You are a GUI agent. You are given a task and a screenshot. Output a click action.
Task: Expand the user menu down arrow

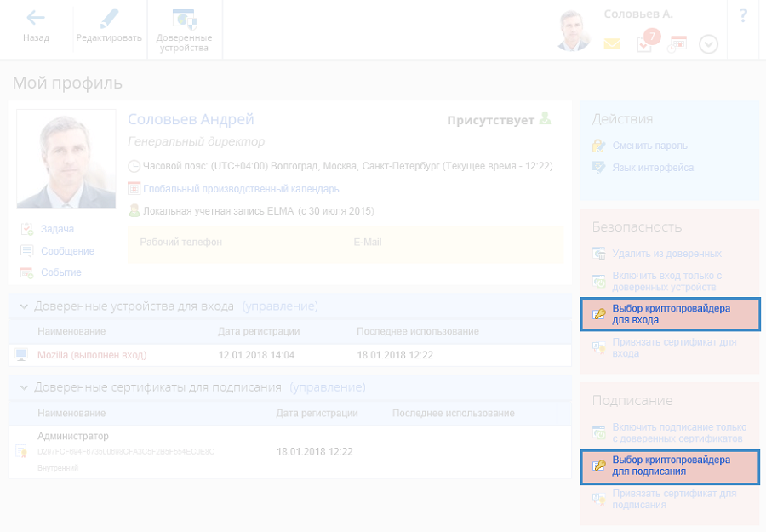(709, 44)
